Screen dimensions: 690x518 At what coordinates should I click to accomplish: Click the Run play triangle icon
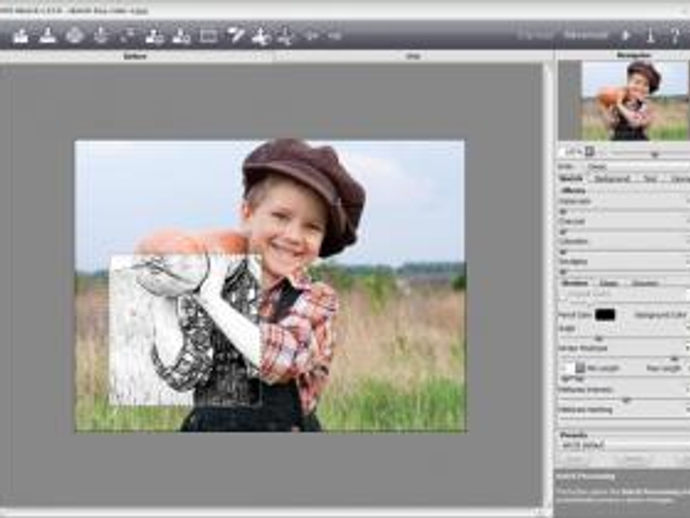click(626, 35)
